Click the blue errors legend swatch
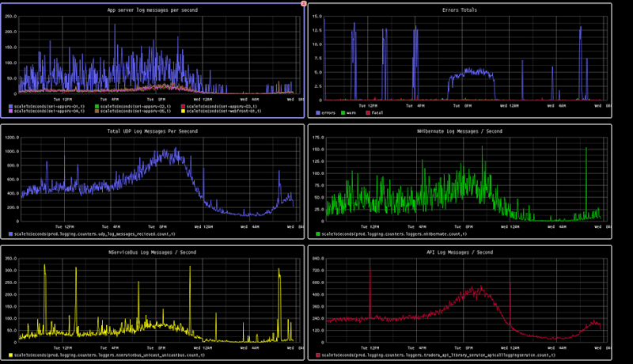Viewport: 633px width, 364px height. coord(318,112)
